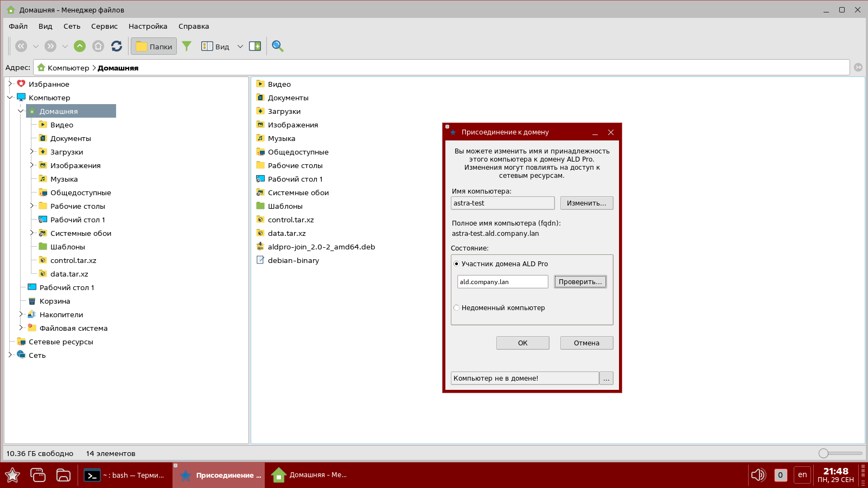Adjust the icon size zoom slider

(824, 453)
